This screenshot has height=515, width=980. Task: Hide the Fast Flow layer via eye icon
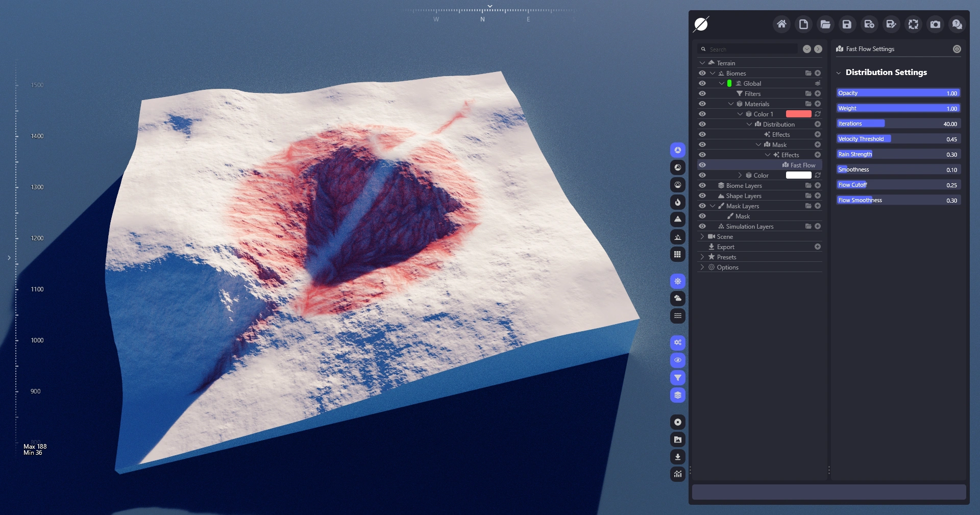[702, 165]
